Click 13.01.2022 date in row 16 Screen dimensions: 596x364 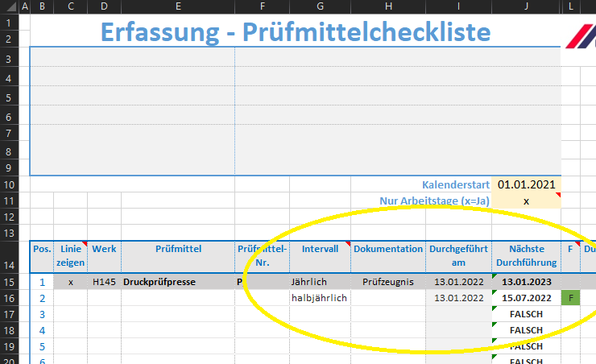(x=458, y=298)
